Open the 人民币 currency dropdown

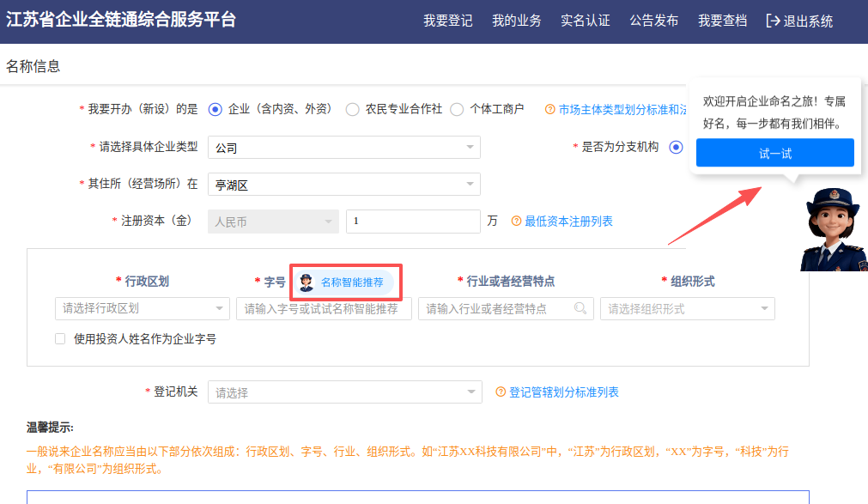[x=273, y=222]
